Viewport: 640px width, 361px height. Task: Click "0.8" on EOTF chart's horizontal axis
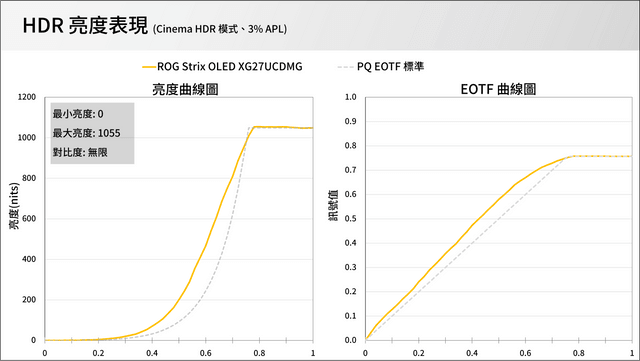pos(579,353)
